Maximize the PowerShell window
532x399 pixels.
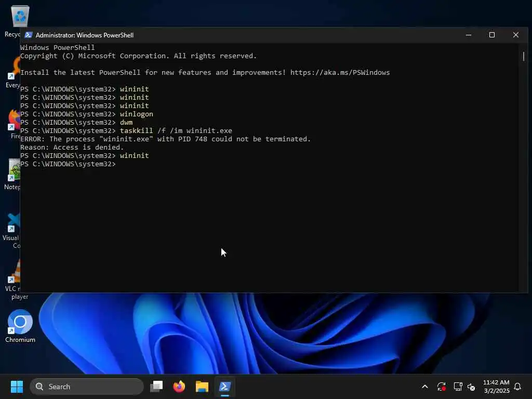tap(491, 35)
